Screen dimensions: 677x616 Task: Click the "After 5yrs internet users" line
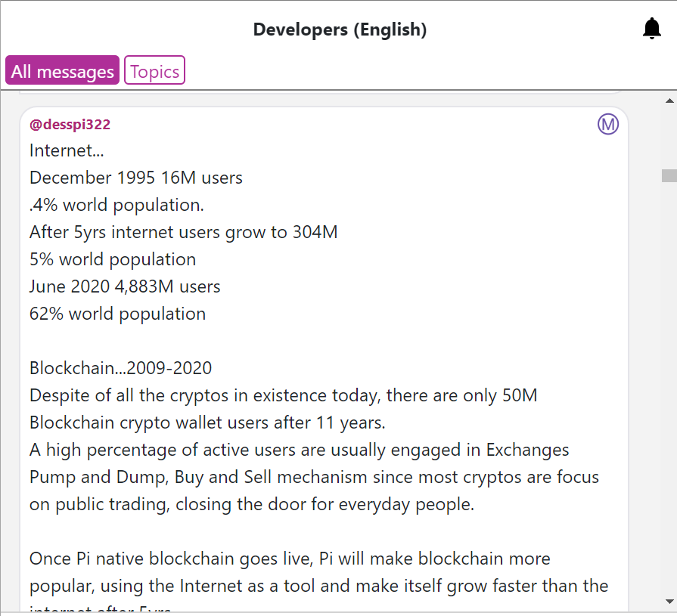pos(184,232)
